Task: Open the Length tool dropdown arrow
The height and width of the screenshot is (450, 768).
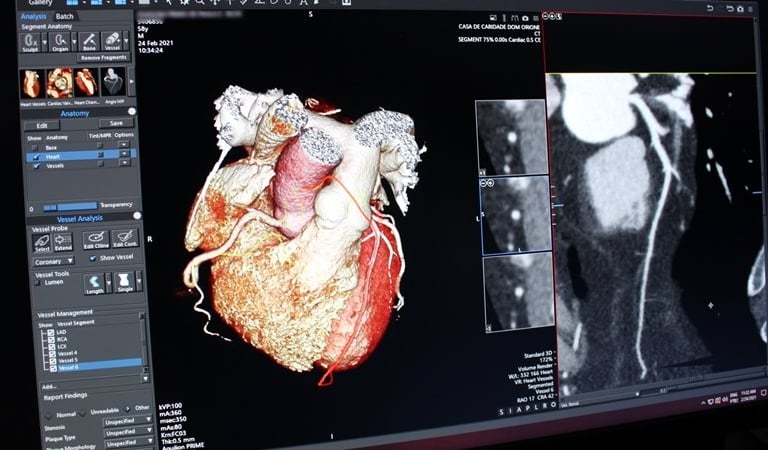Action: pyautogui.click(x=109, y=284)
